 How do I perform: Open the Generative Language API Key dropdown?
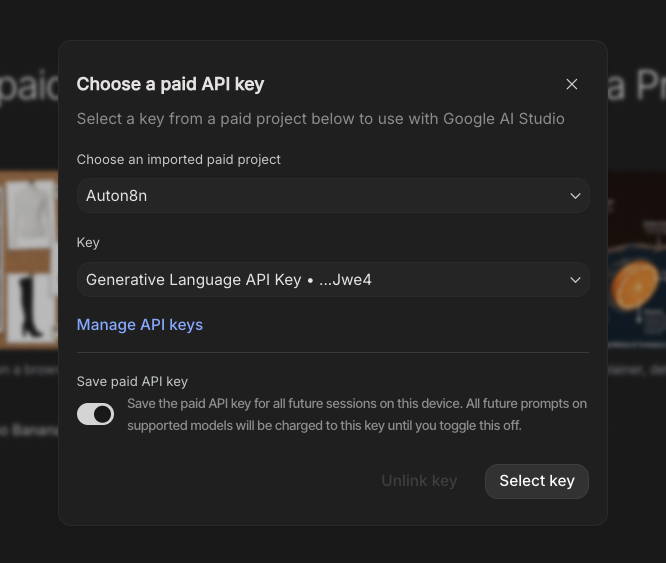332,280
